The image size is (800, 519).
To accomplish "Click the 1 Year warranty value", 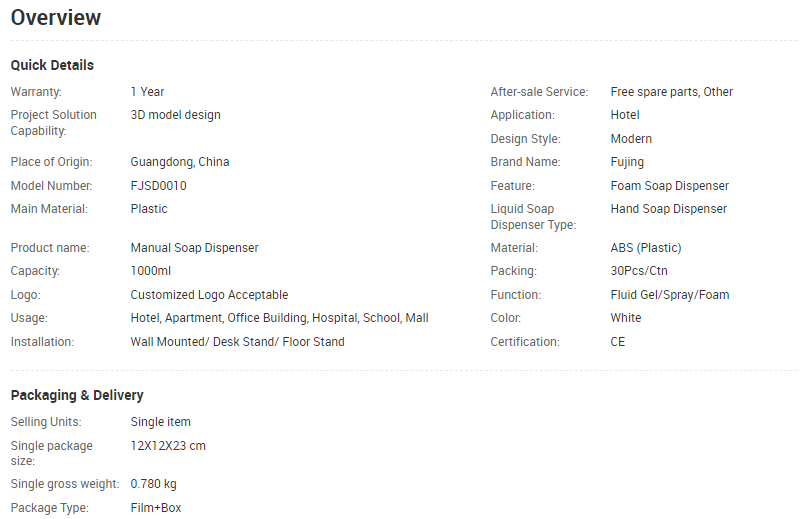I will (147, 92).
